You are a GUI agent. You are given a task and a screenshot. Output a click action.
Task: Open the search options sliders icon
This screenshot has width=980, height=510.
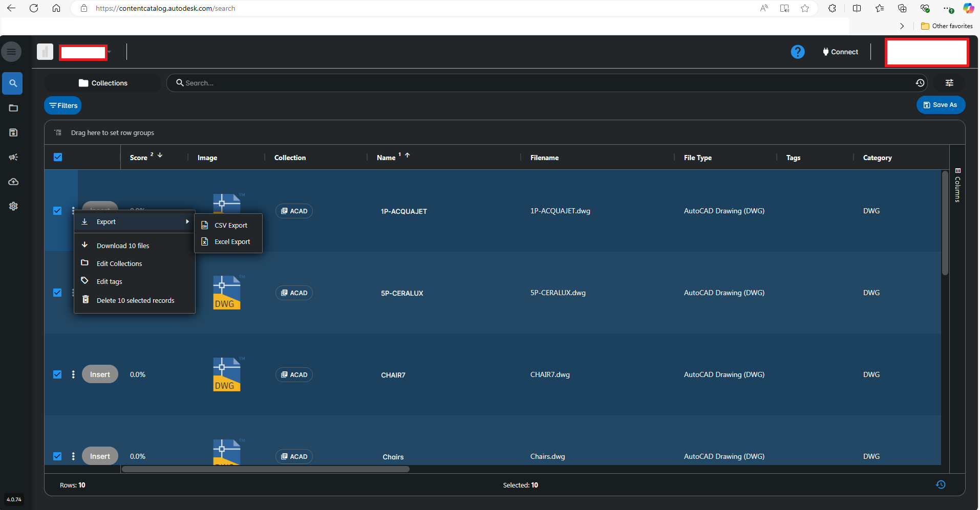tap(949, 83)
